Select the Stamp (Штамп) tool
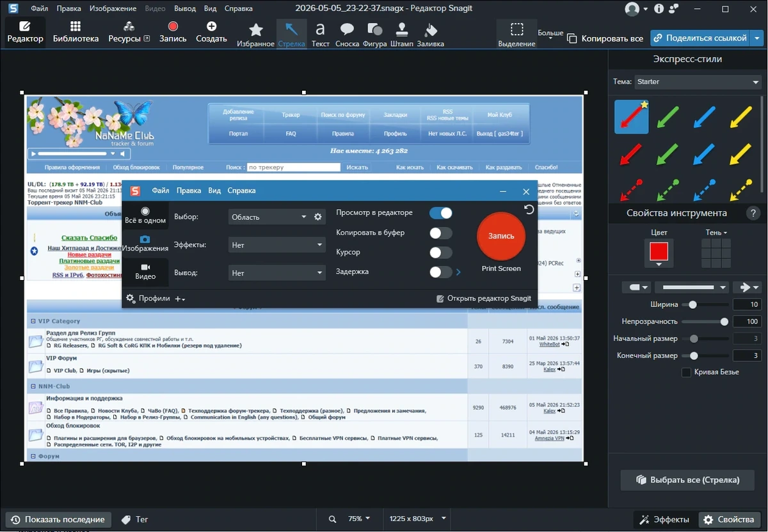This screenshot has height=532, width=768. (401, 35)
